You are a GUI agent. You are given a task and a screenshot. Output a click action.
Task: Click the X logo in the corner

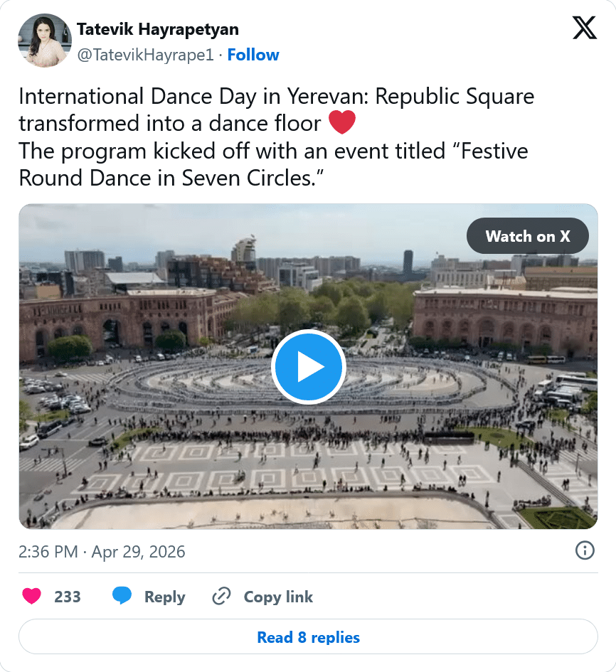tap(585, 28)
